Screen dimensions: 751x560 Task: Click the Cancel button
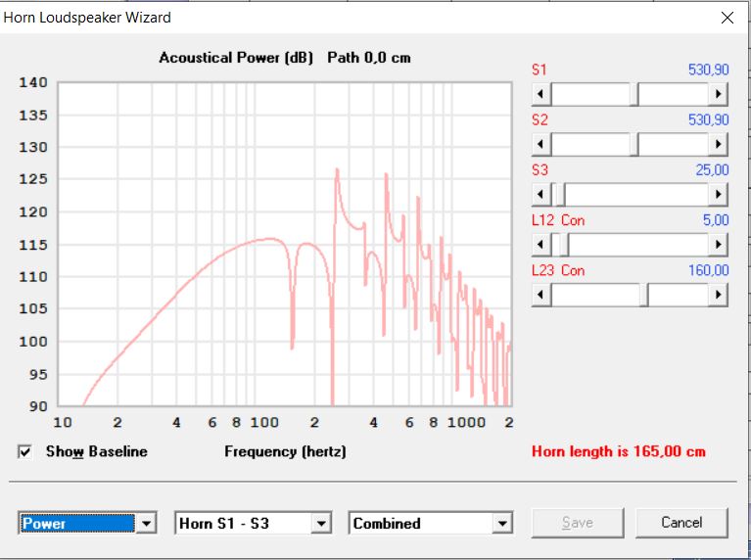(x=681, y=523)
